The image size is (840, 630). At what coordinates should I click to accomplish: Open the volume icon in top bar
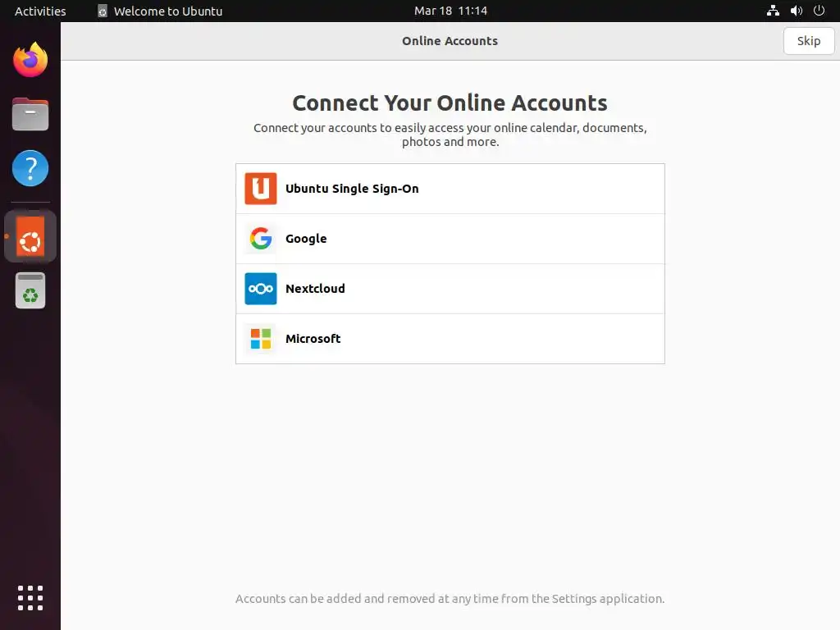(796, 11)
